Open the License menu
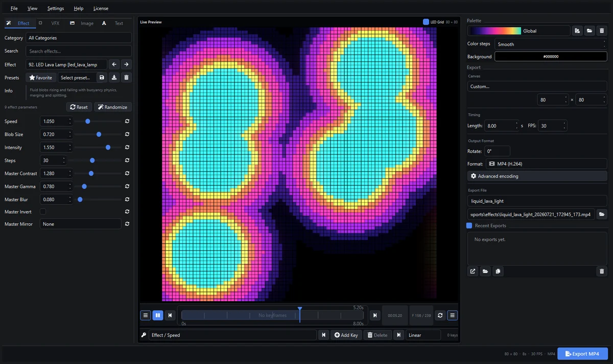This screenshot has height=364, width=613. point(101,9)
